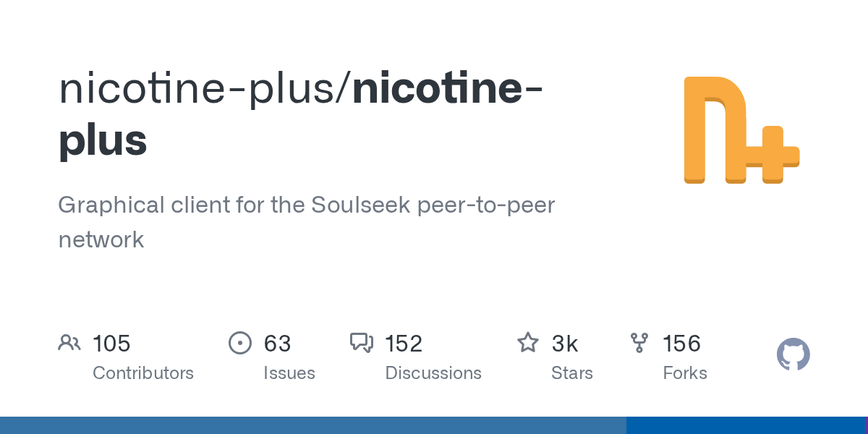Click the Contributors people icon
Screen dimensions: 868x434
click(69, 343)
